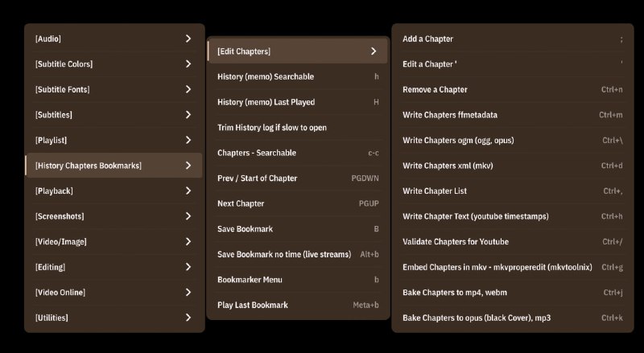Screen dimensions: 644x353
Task: Click Bake Chapters to mp4, webm
Action: coord(513,293)
